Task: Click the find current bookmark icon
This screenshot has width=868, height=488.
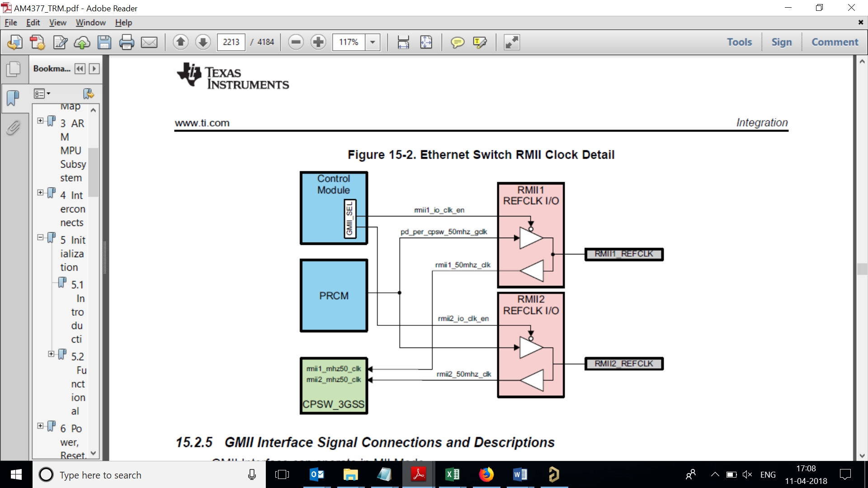Action: [89, 94]
